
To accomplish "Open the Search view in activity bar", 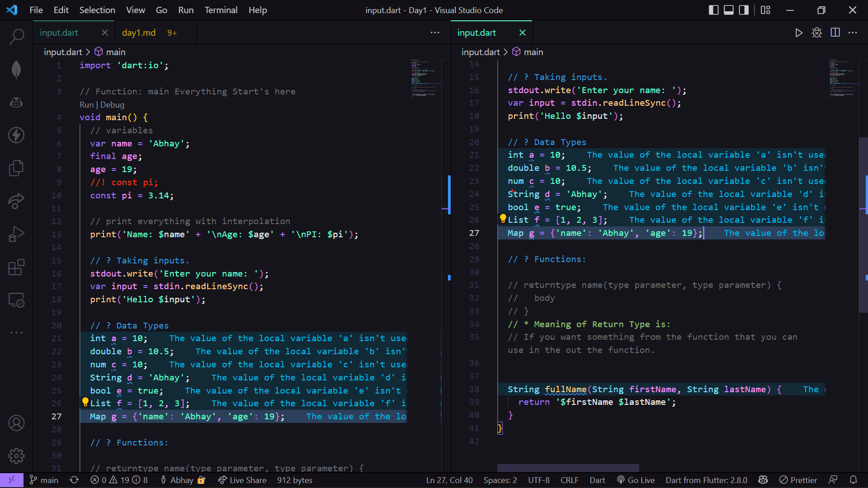I will 16,37.
